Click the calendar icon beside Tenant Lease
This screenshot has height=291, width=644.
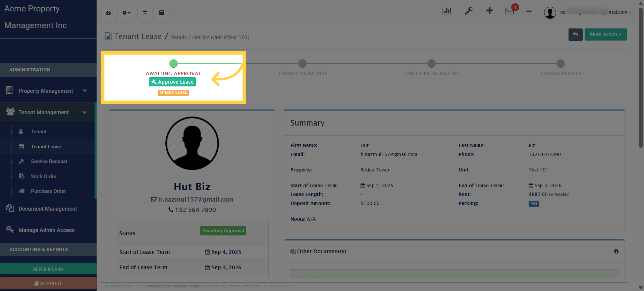tap(21, 146)
